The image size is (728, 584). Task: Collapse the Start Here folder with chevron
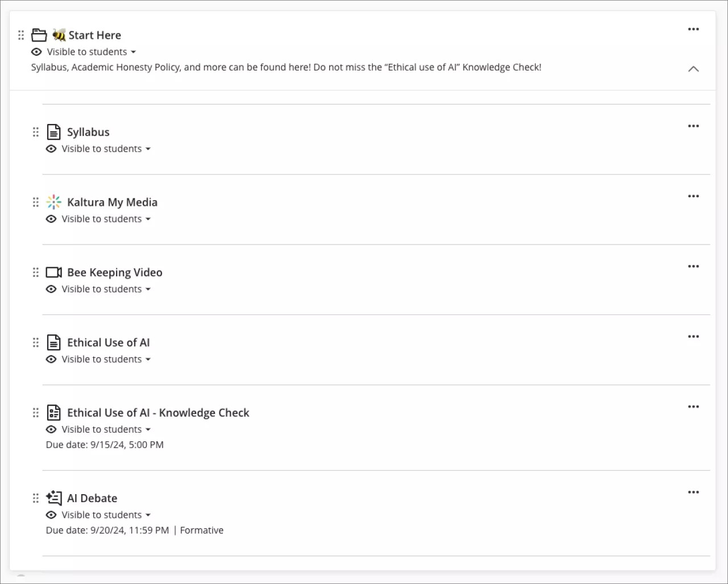[693, 69]
